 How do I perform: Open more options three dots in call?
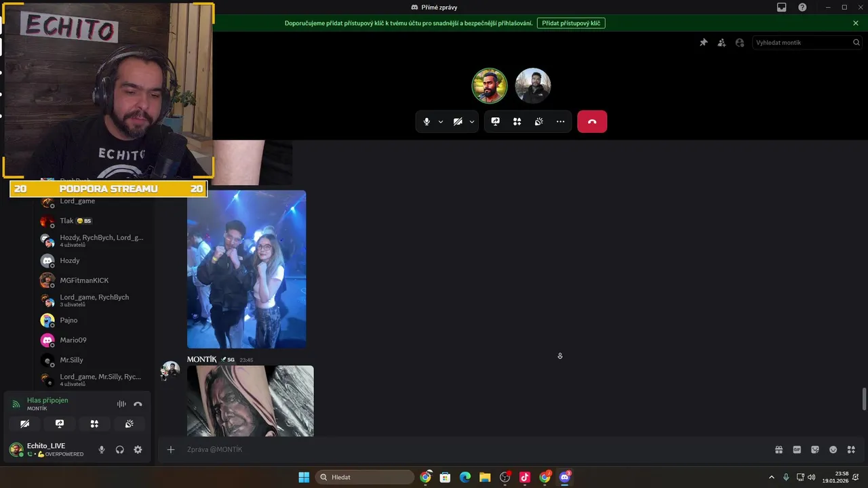(561, 122)
